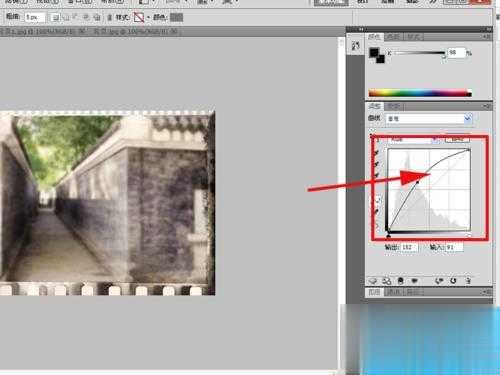
Task: Reset adjustment to defaults icon
Action: coord(453,281)
